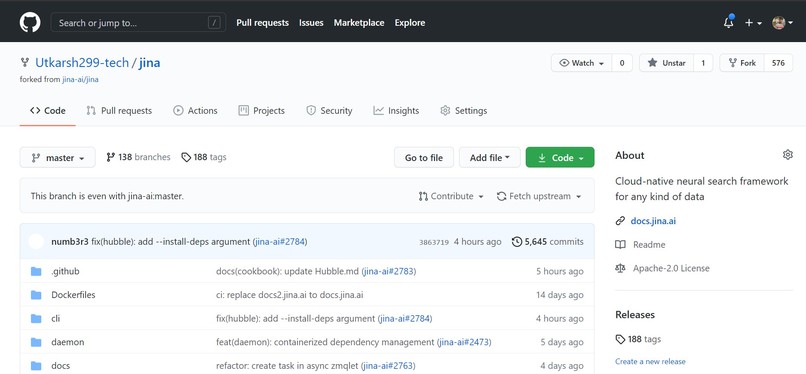Viewport: 806px width, 374px height.
Task: Open upstream jina-ai/jina fork source link
Action: pos(80,80)
